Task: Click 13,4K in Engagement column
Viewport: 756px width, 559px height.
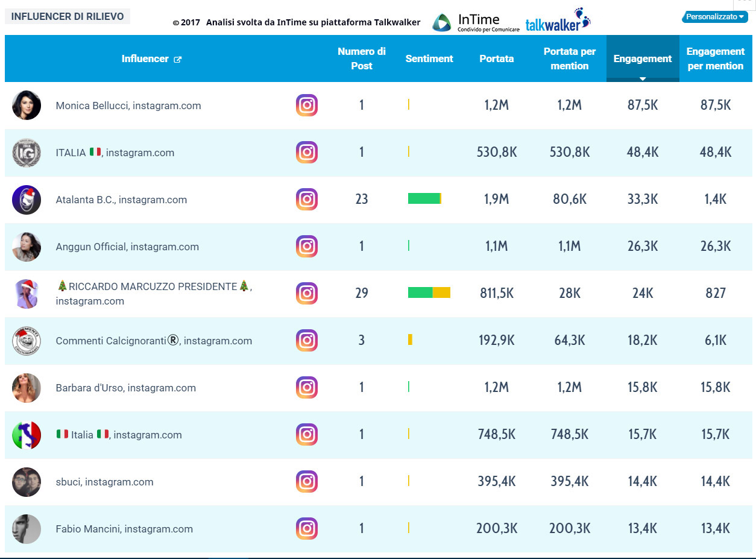Action: (x=643, y=528)
